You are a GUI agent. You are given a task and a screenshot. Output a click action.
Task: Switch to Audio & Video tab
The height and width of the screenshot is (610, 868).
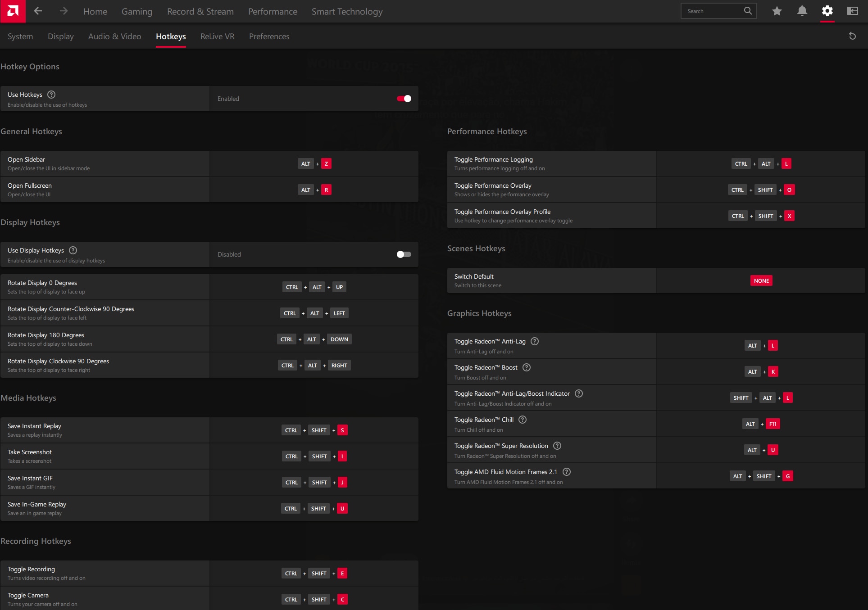click(115, 36)
